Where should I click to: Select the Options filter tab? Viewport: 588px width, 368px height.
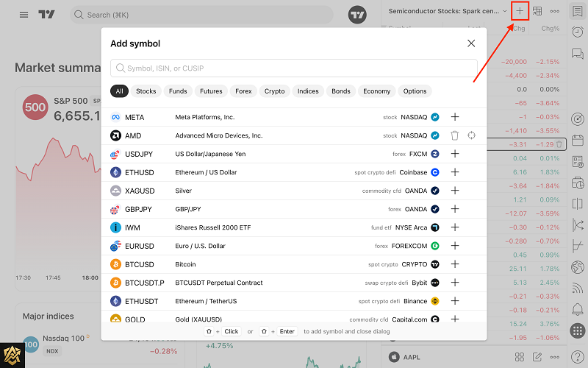pyautogui.click(x=415, y=91)
